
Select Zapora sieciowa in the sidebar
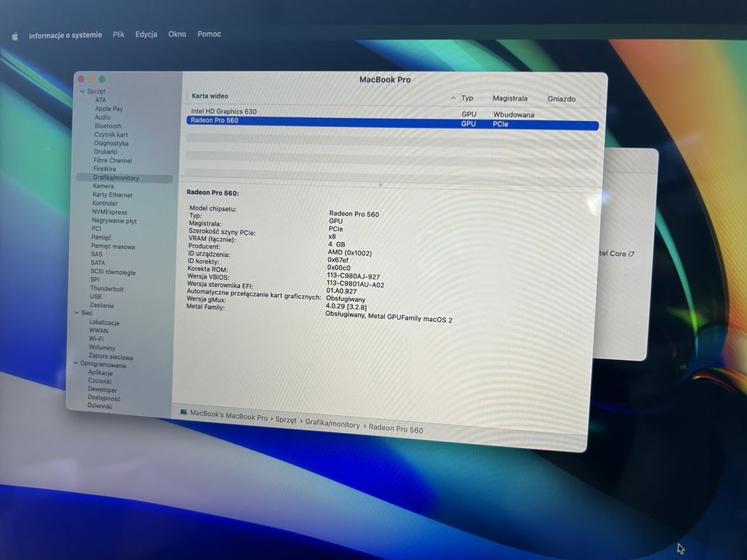click(111, 357)
